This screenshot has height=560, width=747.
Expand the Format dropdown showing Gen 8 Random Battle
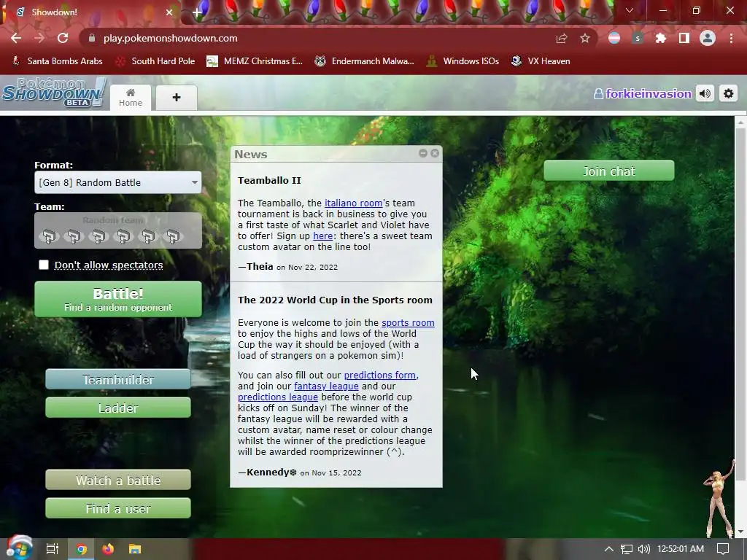[x=117, y=182]
